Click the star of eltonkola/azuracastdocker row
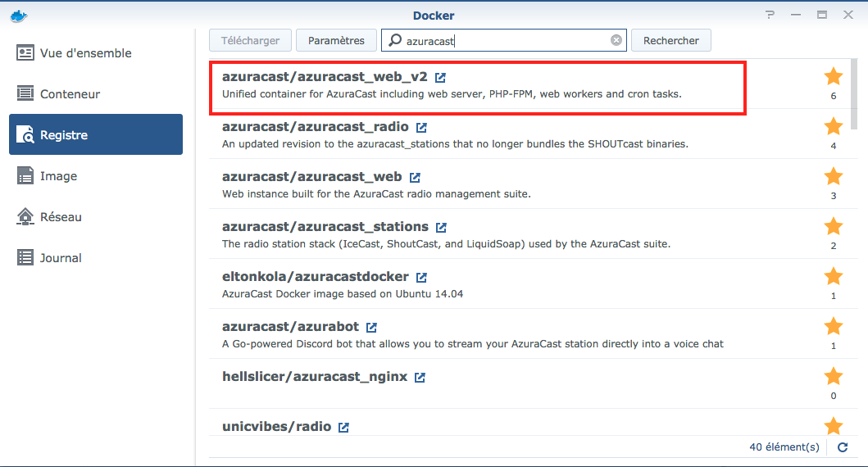Image resolution: width=868 pixels, height=467 pixels. click(x=833, y=275)
